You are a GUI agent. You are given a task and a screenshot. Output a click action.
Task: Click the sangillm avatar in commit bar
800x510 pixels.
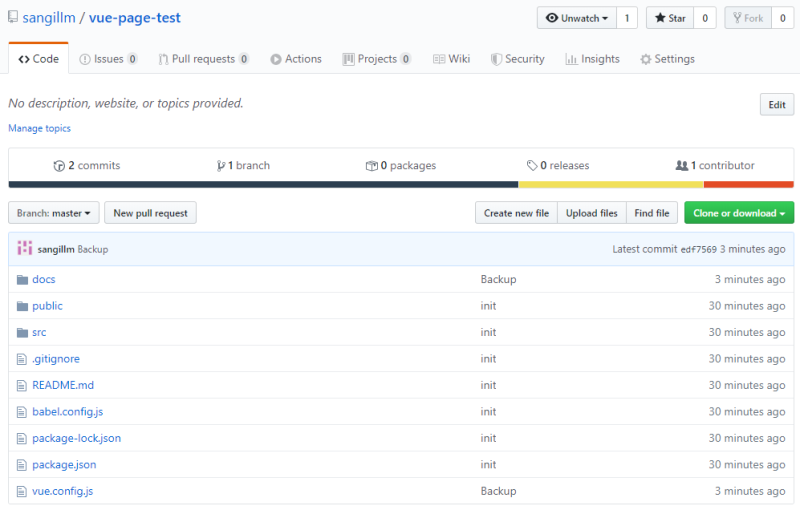[x=24, y=248]
